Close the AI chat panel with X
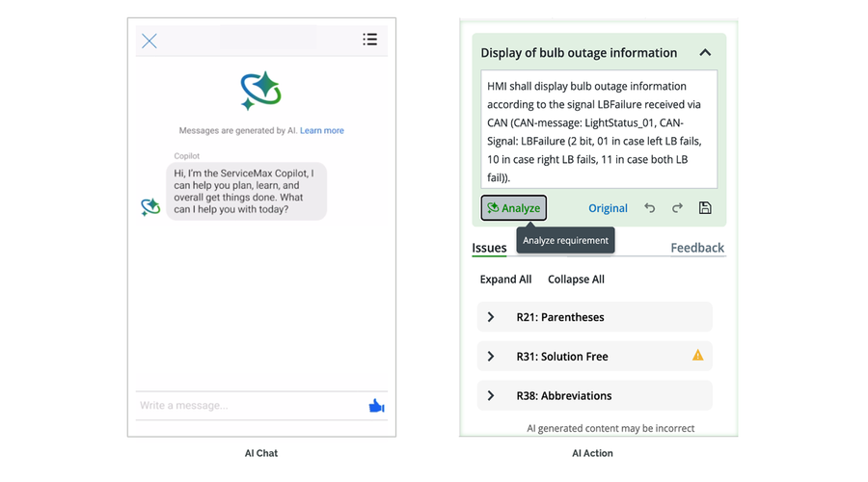Image resolution: width=868 pixels, height=482 pixels. point(149,40)
